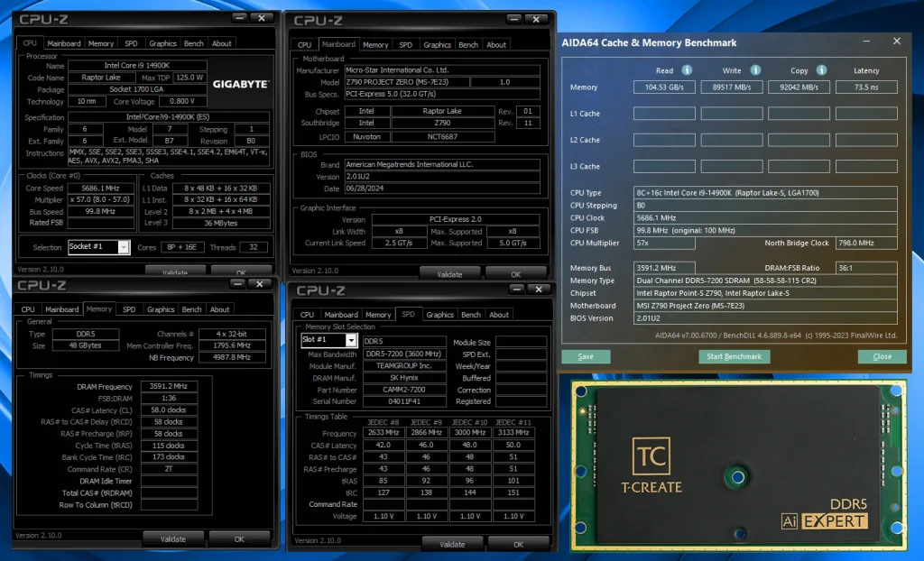Click Validate in Mainboard CPU-Z window
Image resolution: width=924 pixels, height=561 pixels.
(449, 274)
